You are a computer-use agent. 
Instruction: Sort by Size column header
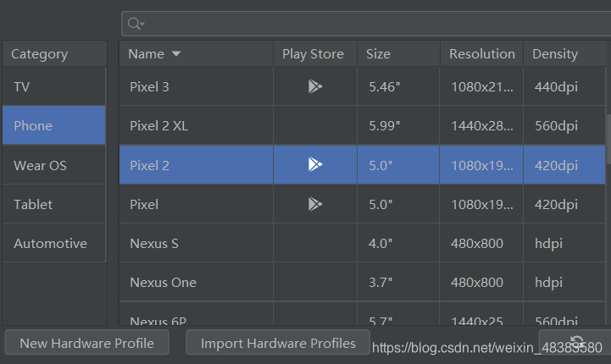point(398,53)
